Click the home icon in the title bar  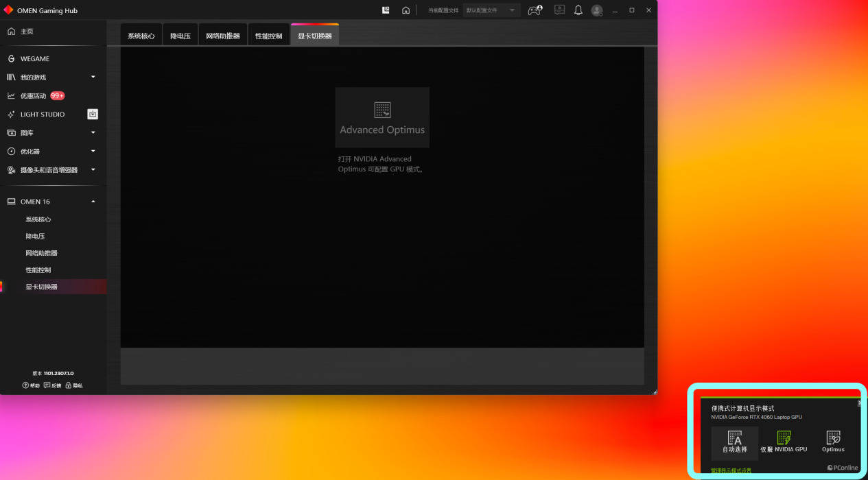406,10
